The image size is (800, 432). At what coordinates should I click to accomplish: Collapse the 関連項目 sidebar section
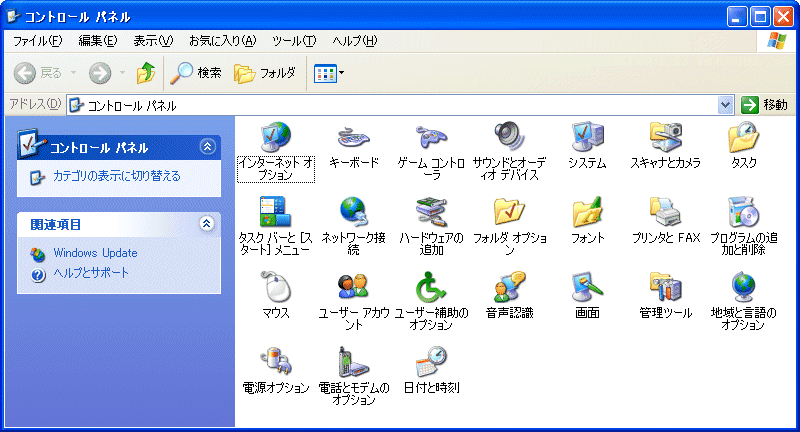(207, 223)
